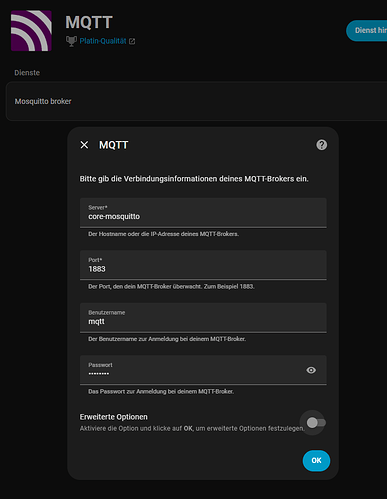Click the MQTT page title
The image size is (387, 499).
[89, 23]
